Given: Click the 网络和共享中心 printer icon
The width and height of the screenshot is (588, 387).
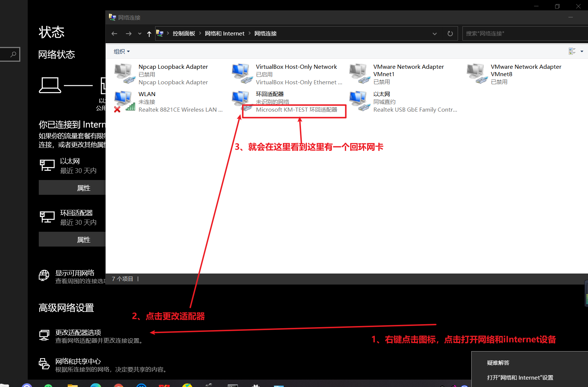Looking at the screenshot, I should [x=44, y=364].
